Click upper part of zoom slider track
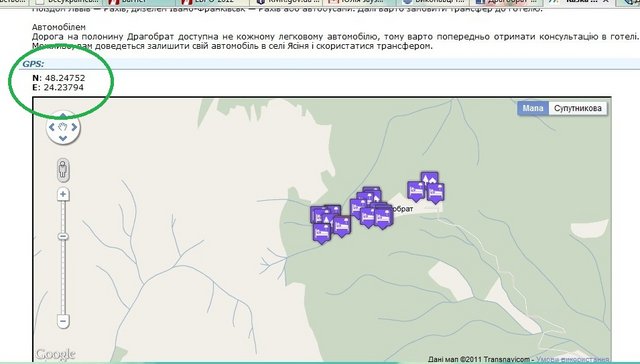This screenshot has width=640, height=364. (x=63, y=216)
